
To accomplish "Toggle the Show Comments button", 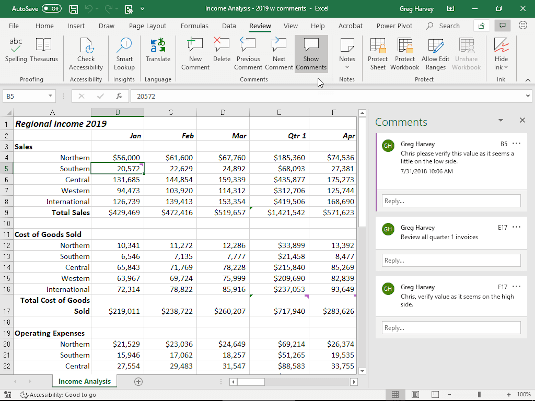I will pyautogui.click(x=311, y=54).
